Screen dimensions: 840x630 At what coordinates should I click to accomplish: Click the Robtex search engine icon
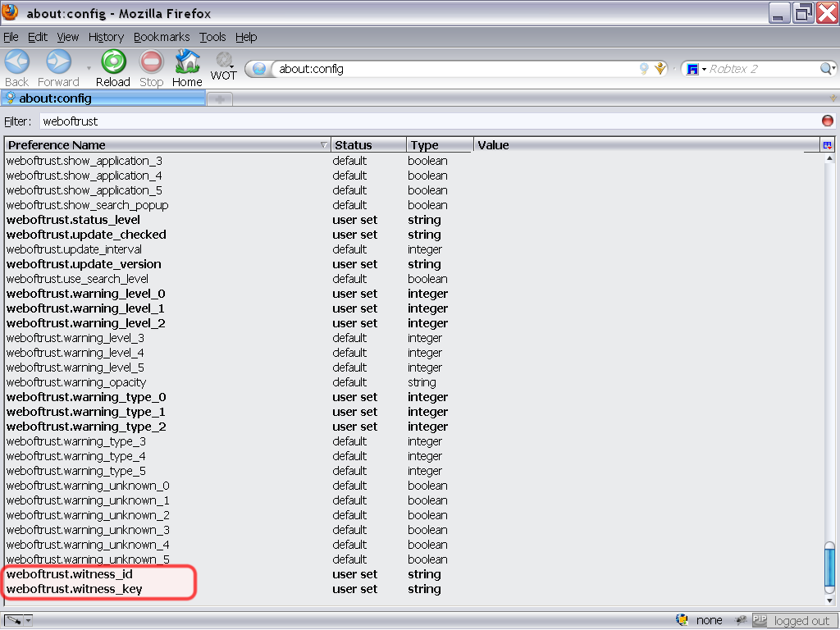[692, 69]
